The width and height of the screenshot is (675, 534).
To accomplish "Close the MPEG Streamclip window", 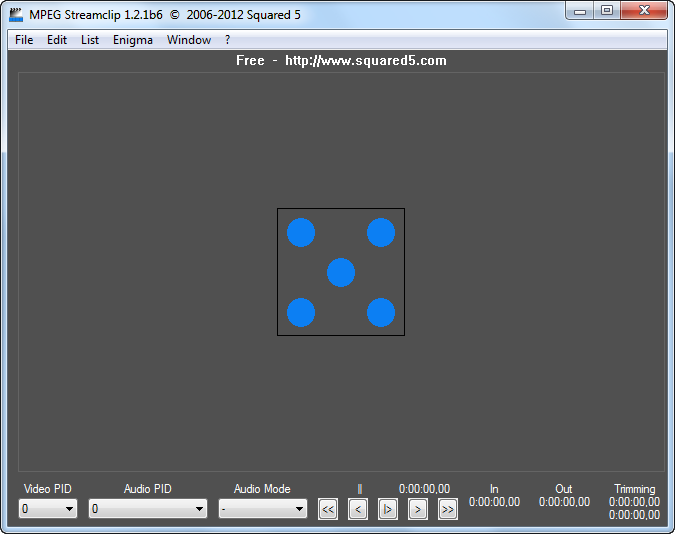I will click(x=644, y=11).
